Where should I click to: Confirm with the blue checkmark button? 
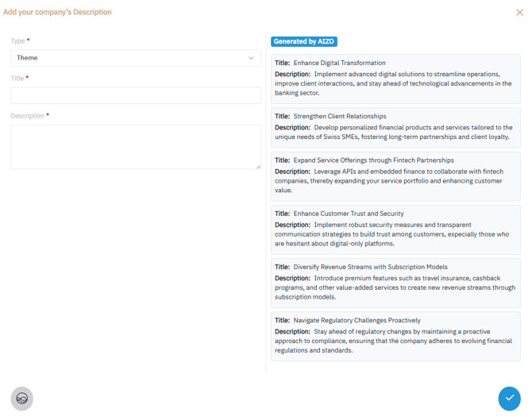pyautogui.click(x=509, y=398)
